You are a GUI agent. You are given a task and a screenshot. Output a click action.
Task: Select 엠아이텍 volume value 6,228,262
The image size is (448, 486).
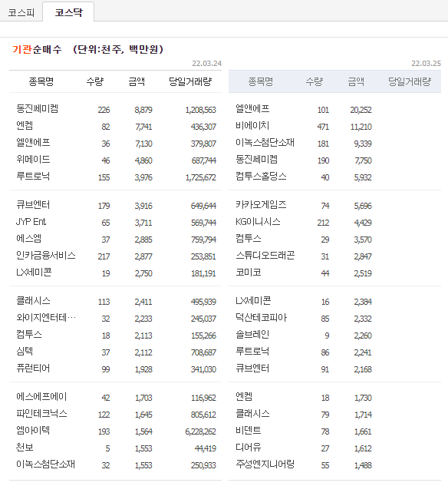pyautogui.click(x=201, y=431)
